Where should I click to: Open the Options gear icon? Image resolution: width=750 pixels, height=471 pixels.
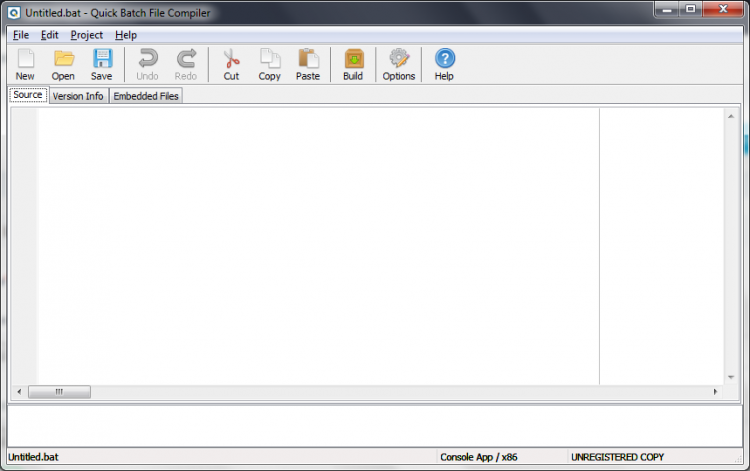[x=398, y=65]
